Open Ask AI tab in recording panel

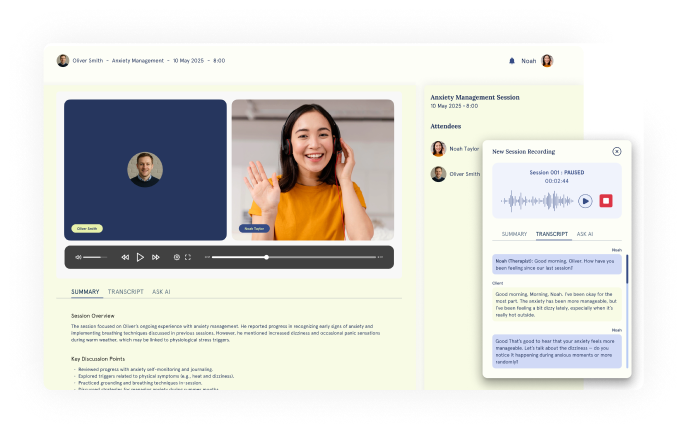pyautogui.click(x=585, y=234)
